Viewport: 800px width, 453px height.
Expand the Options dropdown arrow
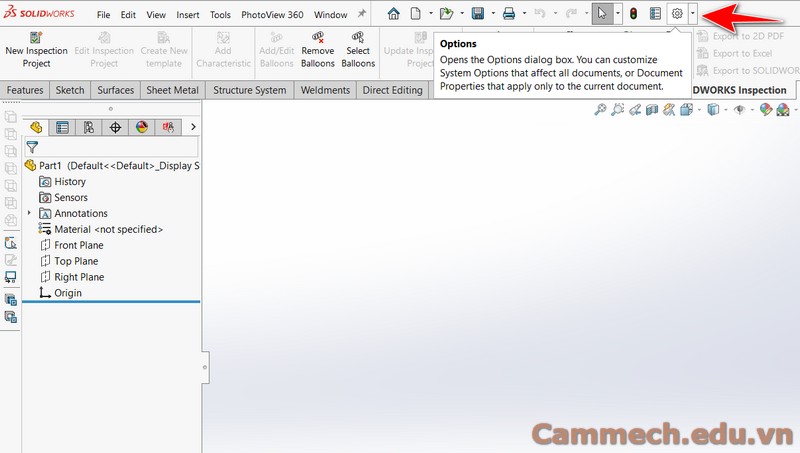pos(692,14)
